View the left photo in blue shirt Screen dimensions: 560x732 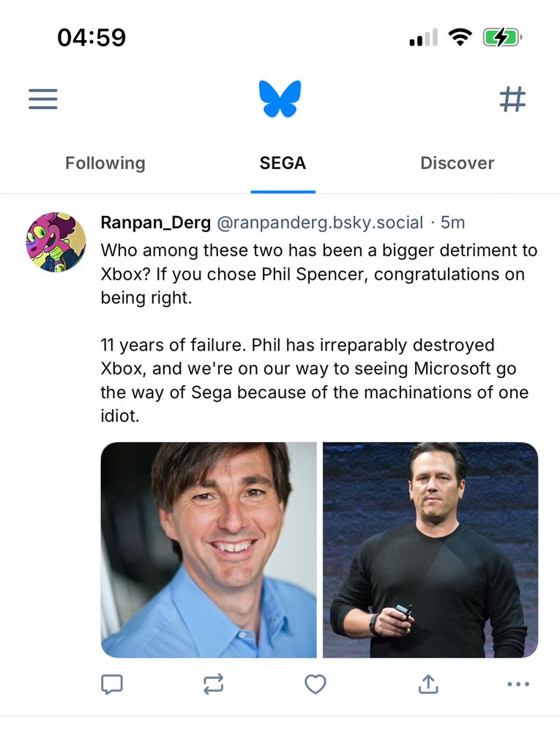pos(209,550)
